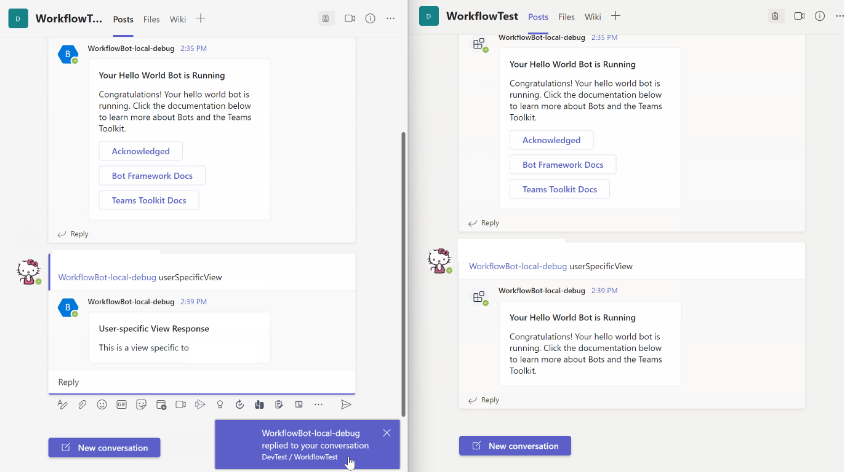Start a New conversation in left window
This screenshot has height=472, width=844.
tap(104, 448)
